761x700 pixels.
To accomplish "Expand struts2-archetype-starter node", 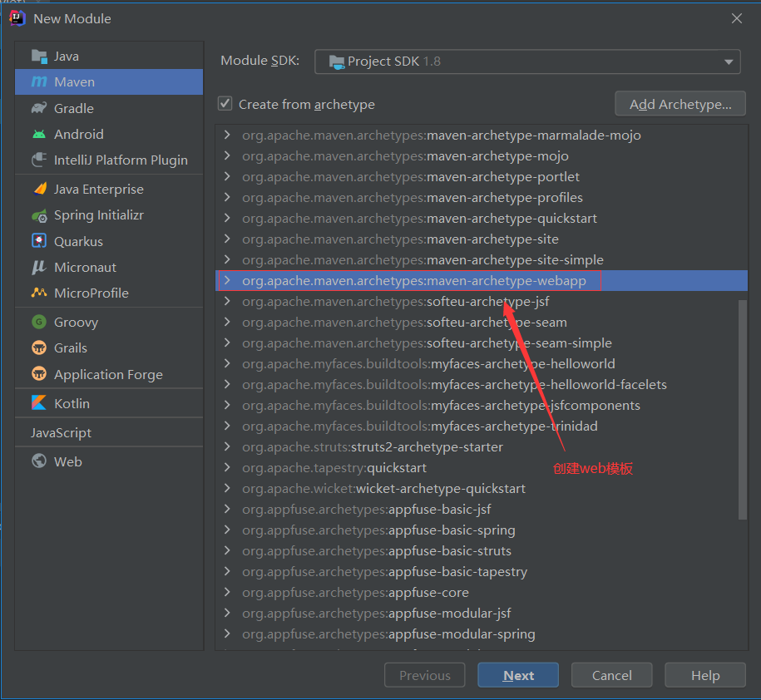I will [227, 446].
